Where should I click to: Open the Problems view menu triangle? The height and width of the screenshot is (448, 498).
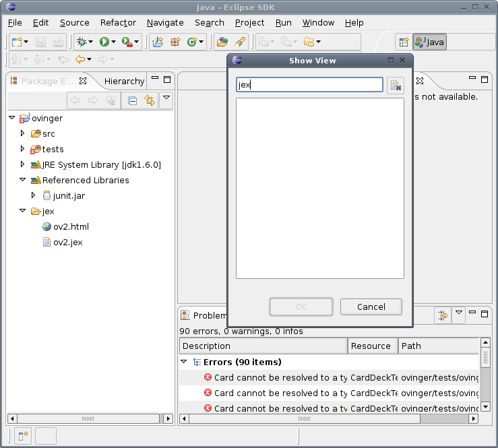pyautogui.click(x=459, y=313)
